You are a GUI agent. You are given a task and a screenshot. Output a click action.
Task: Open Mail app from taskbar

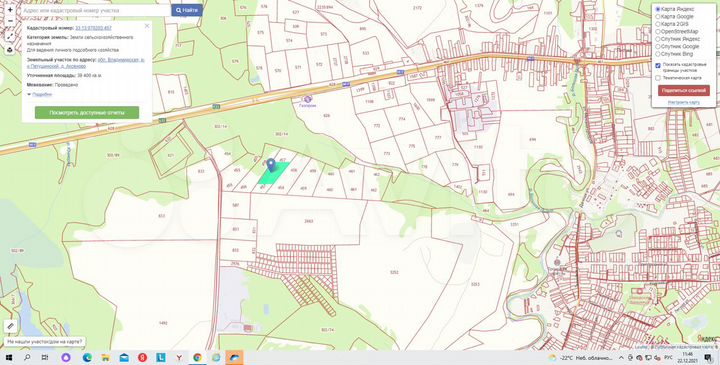[x=124, y=358]
